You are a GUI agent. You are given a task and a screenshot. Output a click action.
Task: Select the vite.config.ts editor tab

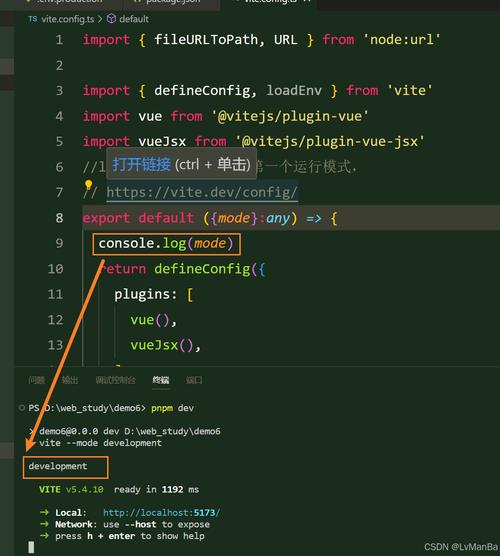270,2
